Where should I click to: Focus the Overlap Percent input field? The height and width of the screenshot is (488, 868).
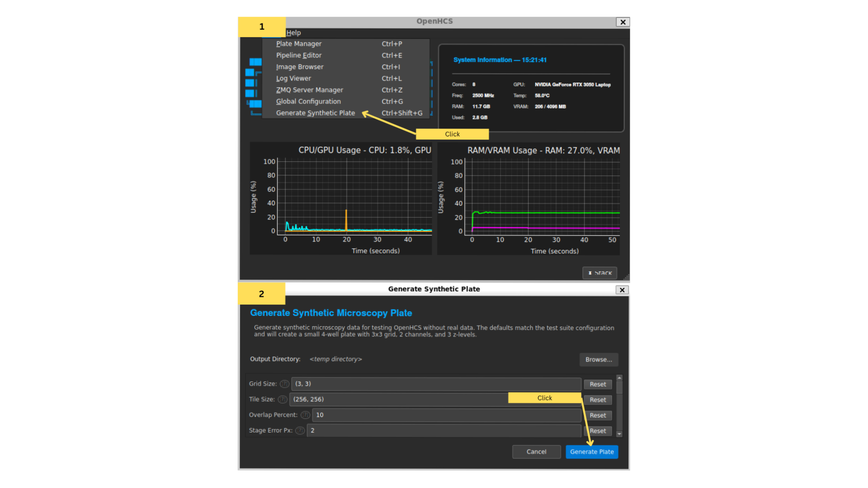(x=447, y=415)
